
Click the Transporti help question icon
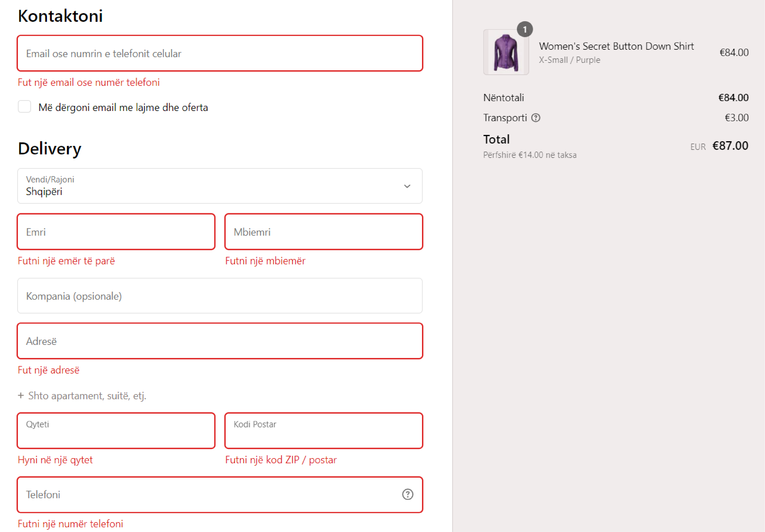point(535,118)
